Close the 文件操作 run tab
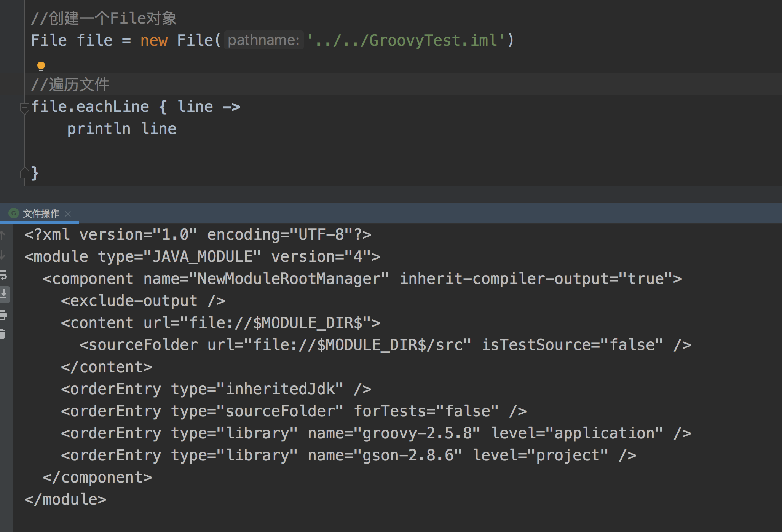The width and height of the screenshot is (782, 532). tap(68, 213)
